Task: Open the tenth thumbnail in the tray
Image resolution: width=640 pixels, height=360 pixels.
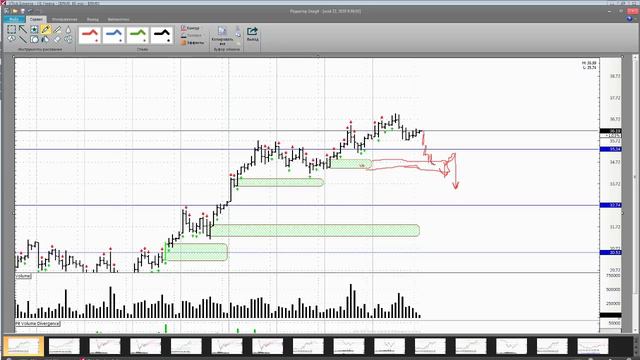Action: 389,346
